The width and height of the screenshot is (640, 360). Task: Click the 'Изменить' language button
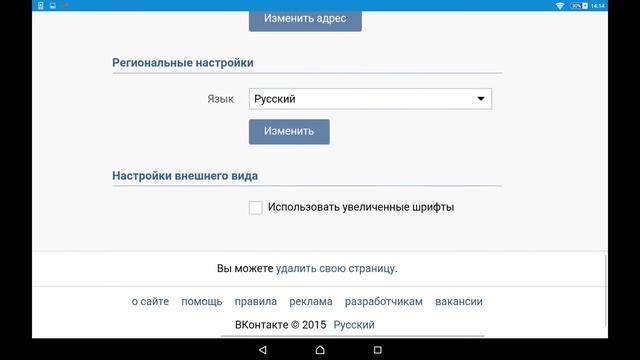tap(289, 131)
